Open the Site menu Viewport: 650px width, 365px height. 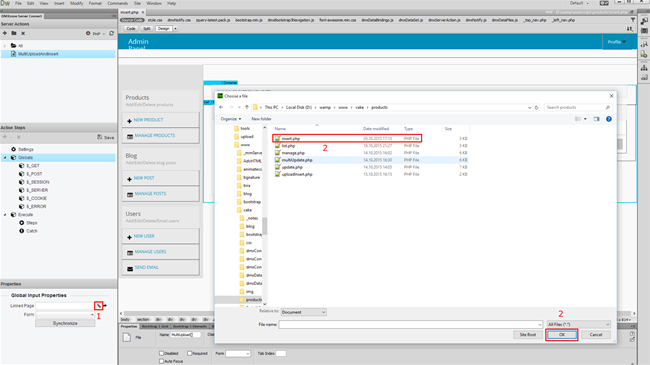pyautogui.click(x=137, y=3)
